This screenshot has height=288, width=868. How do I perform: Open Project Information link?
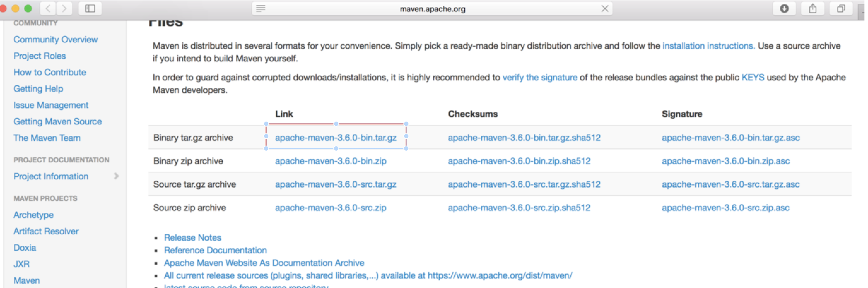pos(51,177)
